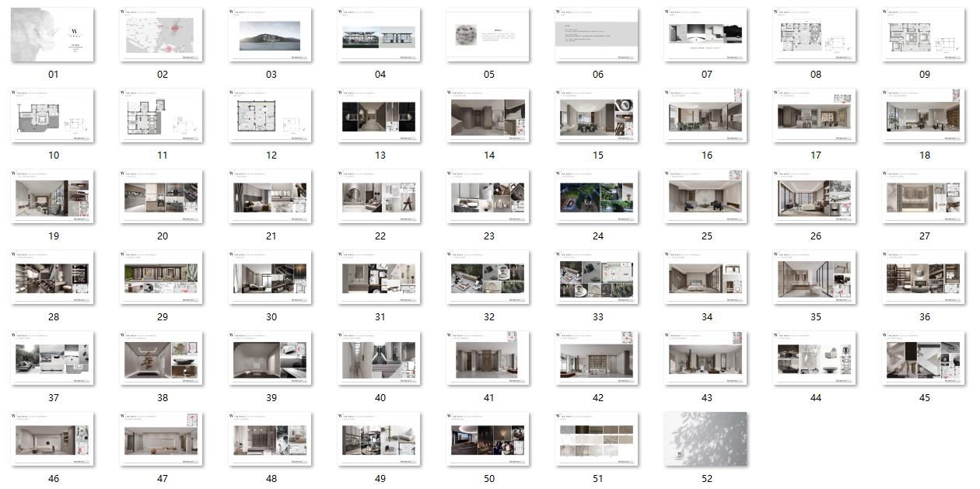Select the location map thumbnail 02

[162, 36]
